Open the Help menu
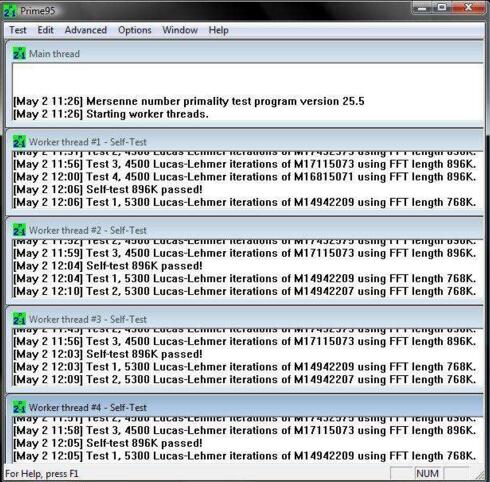The height and width of the screenshot is (482, 490). [x=218, y=30]
